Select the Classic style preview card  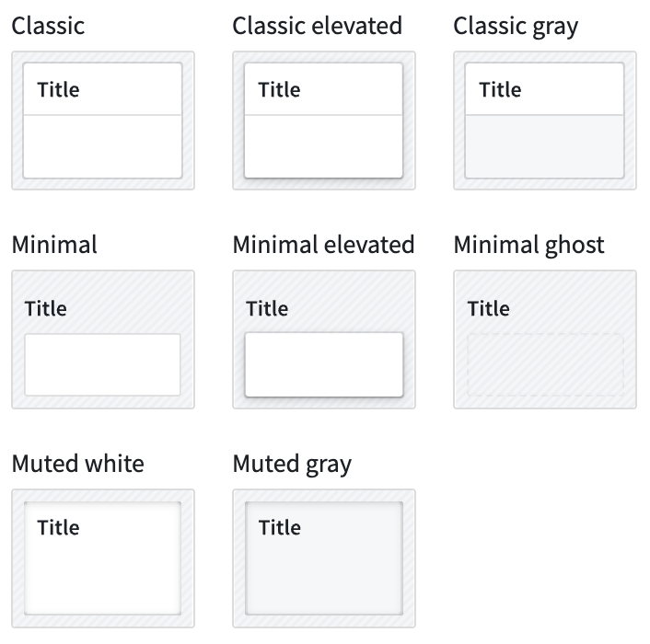click(x=103, y=121)
